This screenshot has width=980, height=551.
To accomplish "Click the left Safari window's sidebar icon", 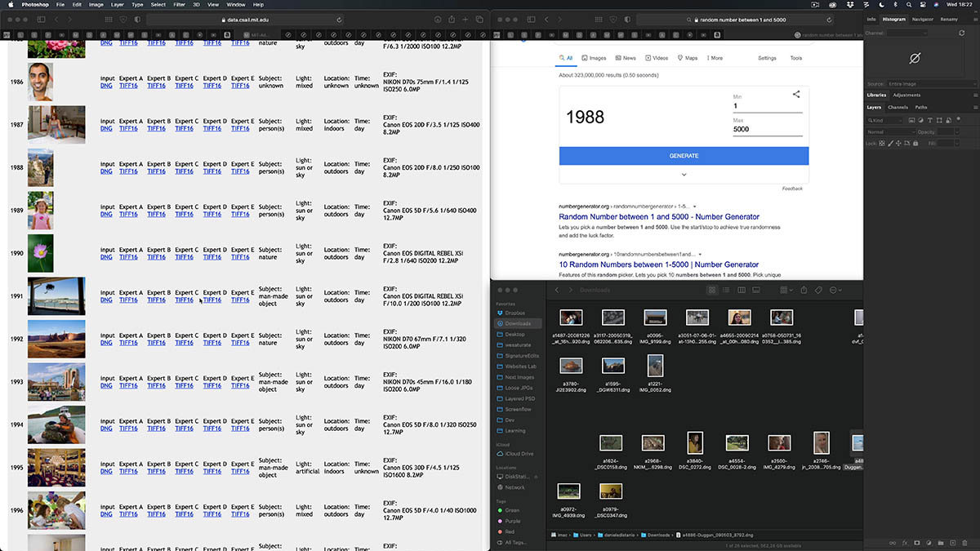I will 41,19.
